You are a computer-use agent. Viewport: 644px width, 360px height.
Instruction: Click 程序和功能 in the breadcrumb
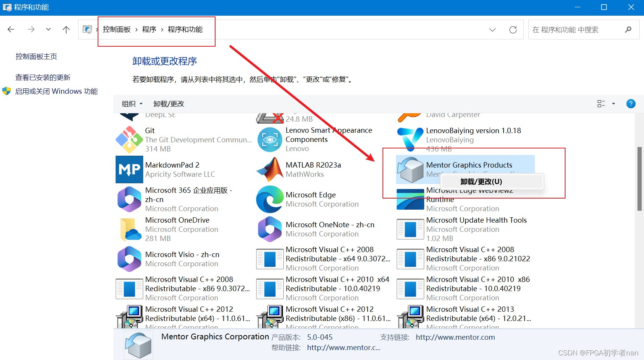pos(185,29)
